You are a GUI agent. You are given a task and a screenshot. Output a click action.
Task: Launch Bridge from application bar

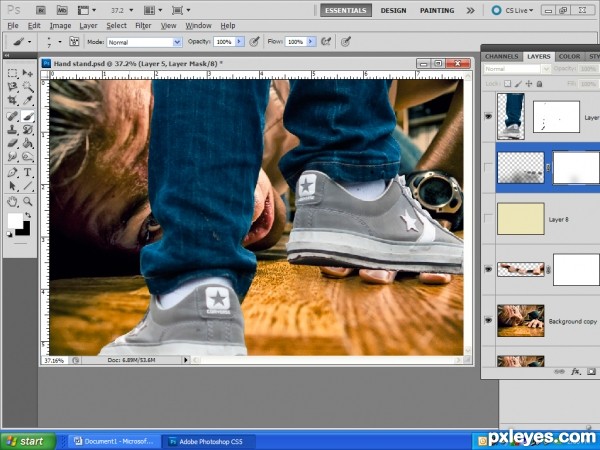(x=41, y=10)
